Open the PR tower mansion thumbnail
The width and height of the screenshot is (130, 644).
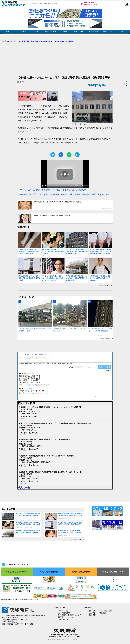pyautogui.click(x=100, y=314)
